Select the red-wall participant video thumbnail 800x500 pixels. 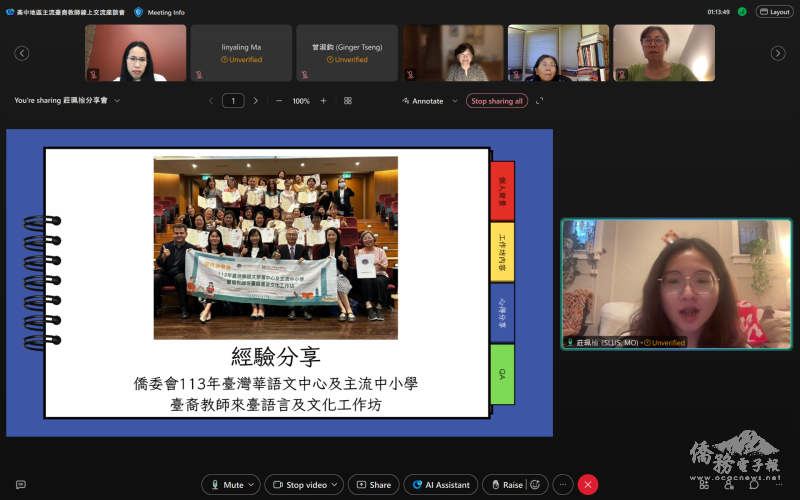coord(136,53)
